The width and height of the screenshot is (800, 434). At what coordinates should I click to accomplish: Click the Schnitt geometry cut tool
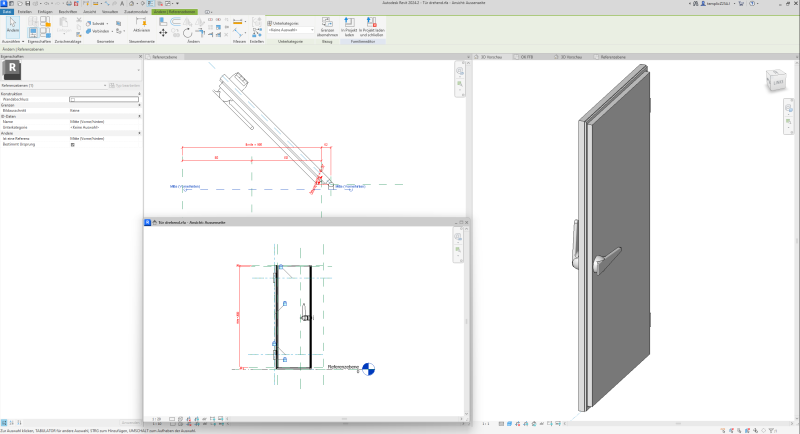(x=95, y=23)
